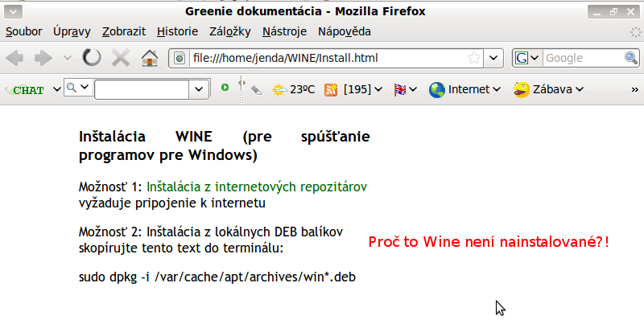Click the loading throbber icon
The width and height of the screenshot is (644, 320).
pyautogui.click(x=636, y=31)
